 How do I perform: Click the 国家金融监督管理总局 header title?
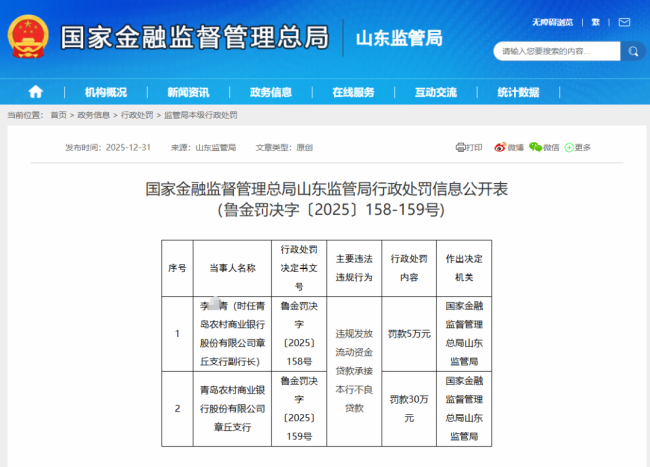pyautogui.click(x=195, y=37)
